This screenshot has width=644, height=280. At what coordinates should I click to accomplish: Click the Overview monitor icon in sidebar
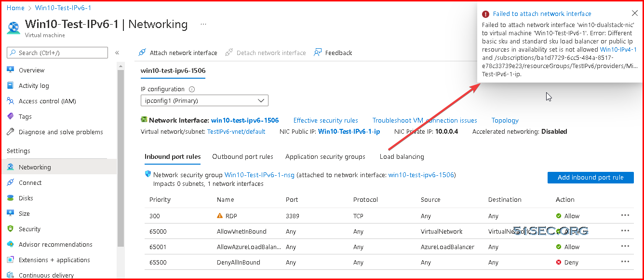[x=11, y=70]
